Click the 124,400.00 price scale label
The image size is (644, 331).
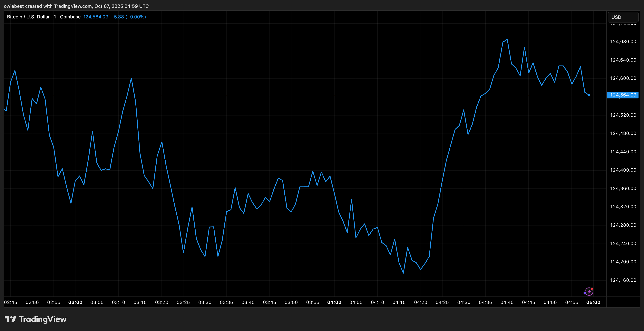pos(623,170)
